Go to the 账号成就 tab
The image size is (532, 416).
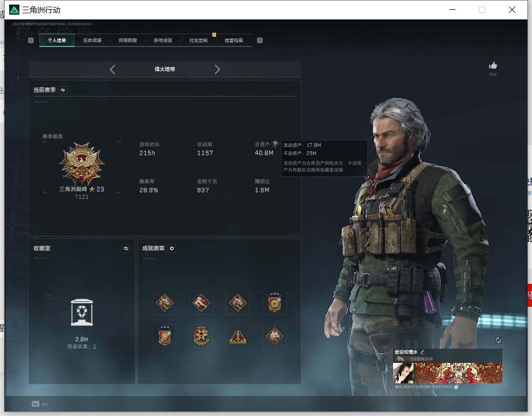163,40
